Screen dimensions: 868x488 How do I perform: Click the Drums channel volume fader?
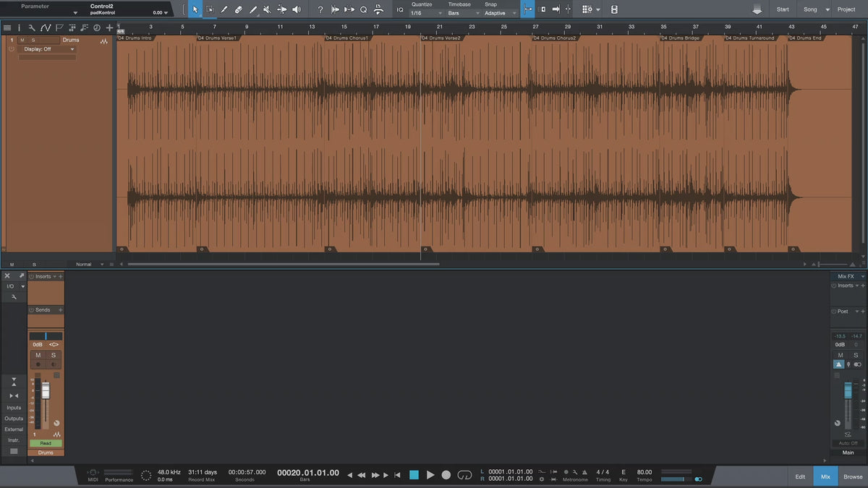coord(46,391)
